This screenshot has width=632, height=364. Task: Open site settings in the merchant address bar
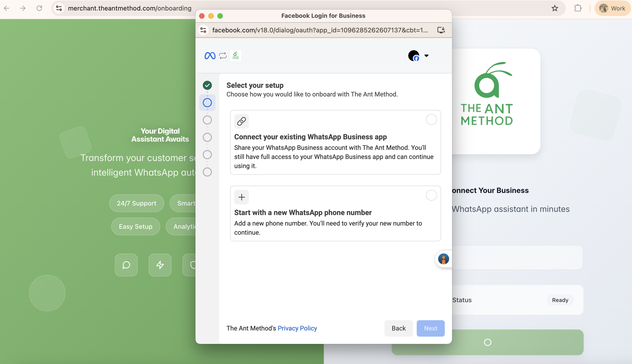(x=59, y=8)
